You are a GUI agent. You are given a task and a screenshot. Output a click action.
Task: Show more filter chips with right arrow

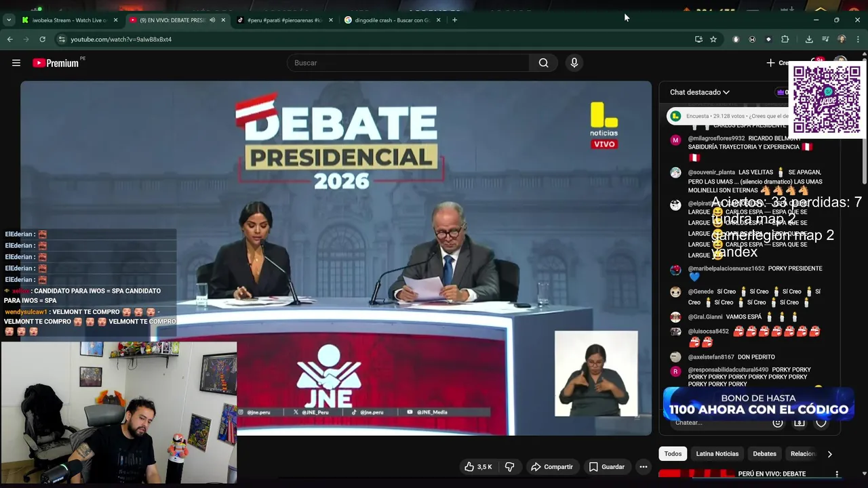coord(829,454)
